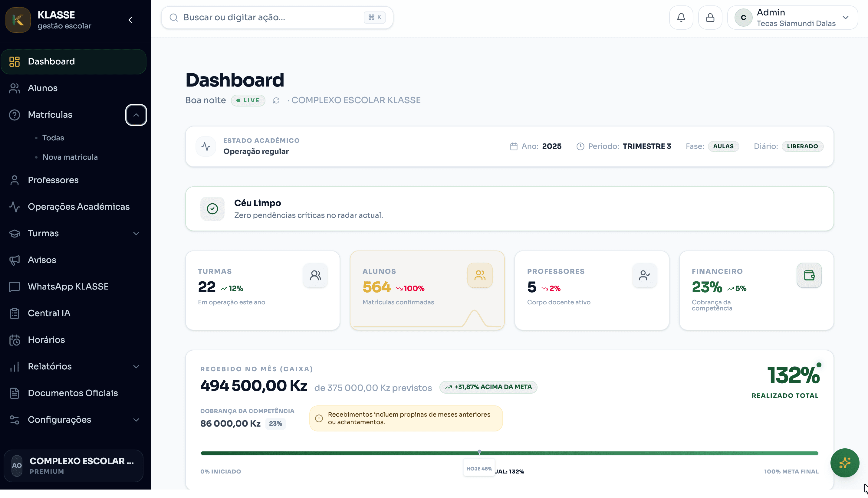868x498 pixels.
Task: Open Central IA in the sidebar
Action: (x=74, y=313)
